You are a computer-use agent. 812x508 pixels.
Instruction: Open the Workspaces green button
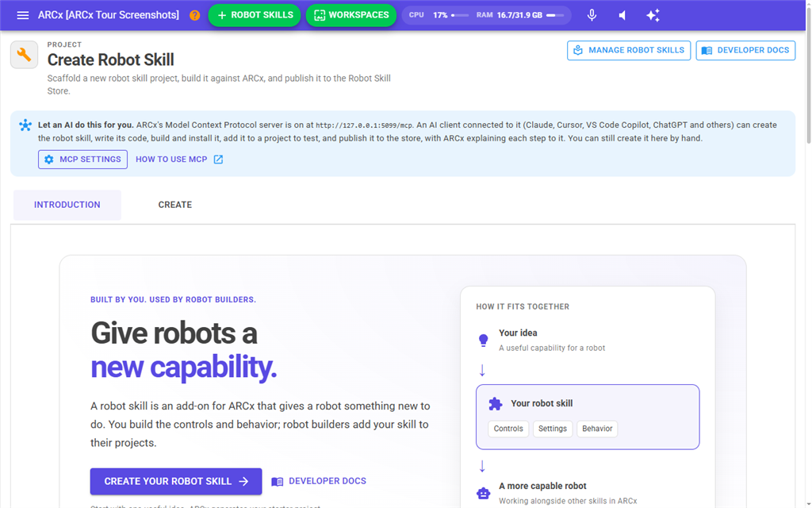351,15
